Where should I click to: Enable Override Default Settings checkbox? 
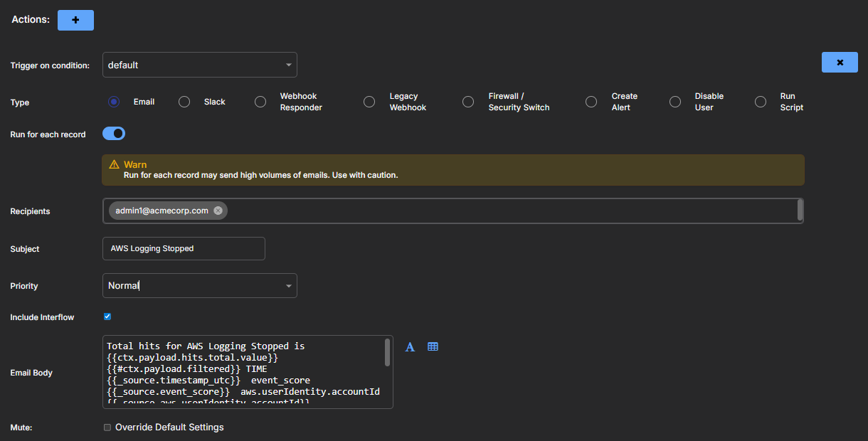107,427
